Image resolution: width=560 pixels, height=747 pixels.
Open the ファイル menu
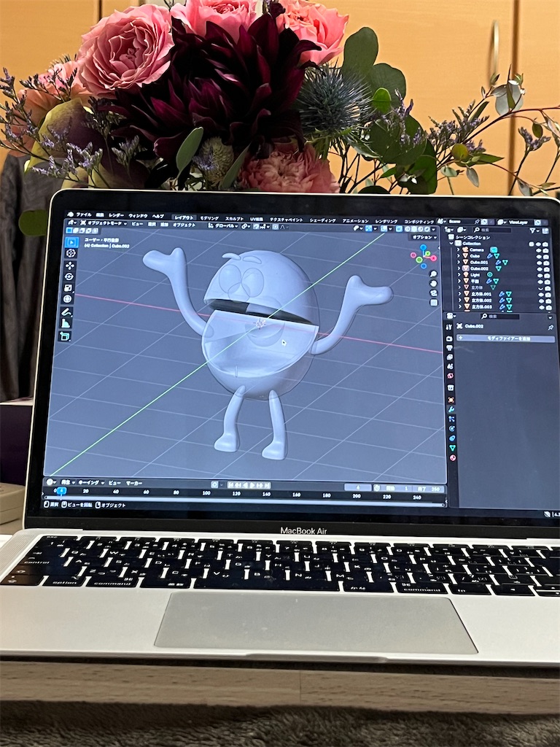[x=84, y=215]
